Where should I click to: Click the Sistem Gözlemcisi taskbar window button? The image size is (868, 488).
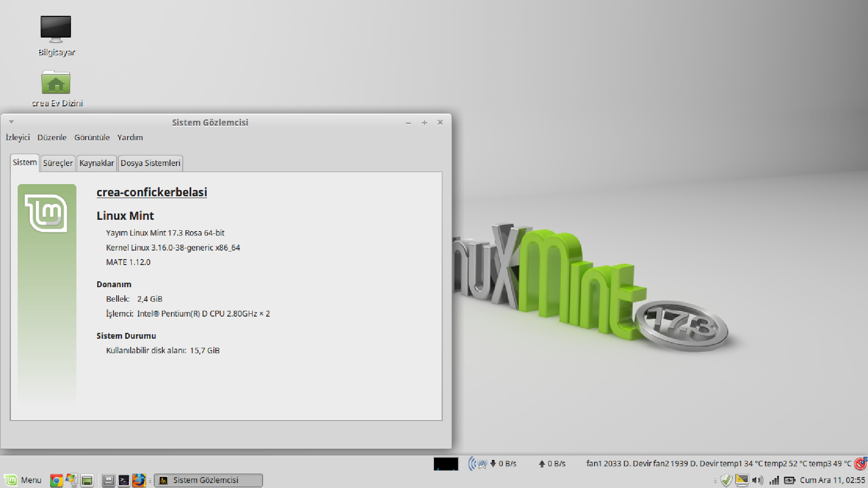[x=208, y=480]
